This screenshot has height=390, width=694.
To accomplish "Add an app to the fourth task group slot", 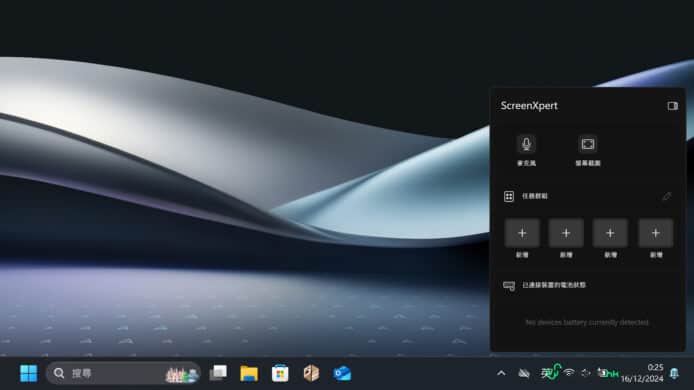I will pyautogui.click(x=656, y=233).
